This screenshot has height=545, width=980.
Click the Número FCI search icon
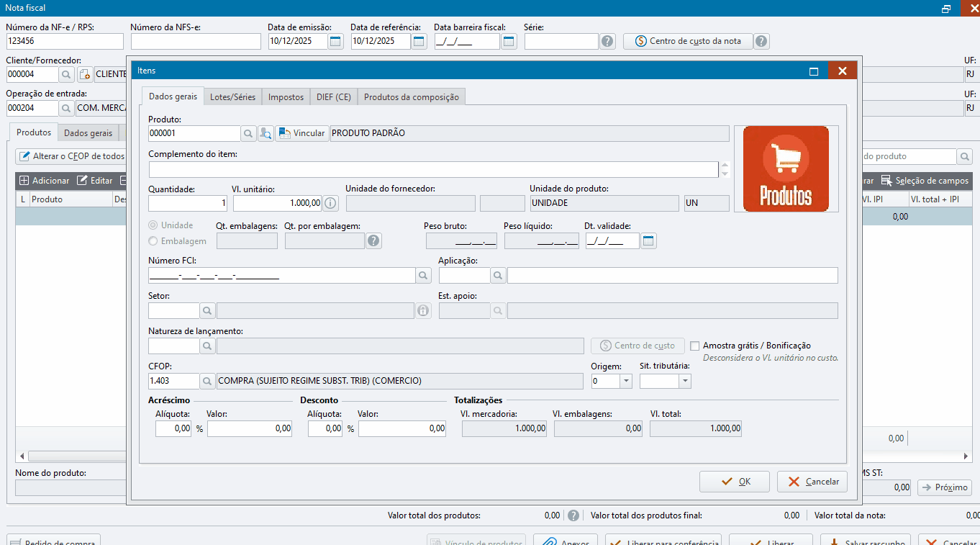point(423,275)
